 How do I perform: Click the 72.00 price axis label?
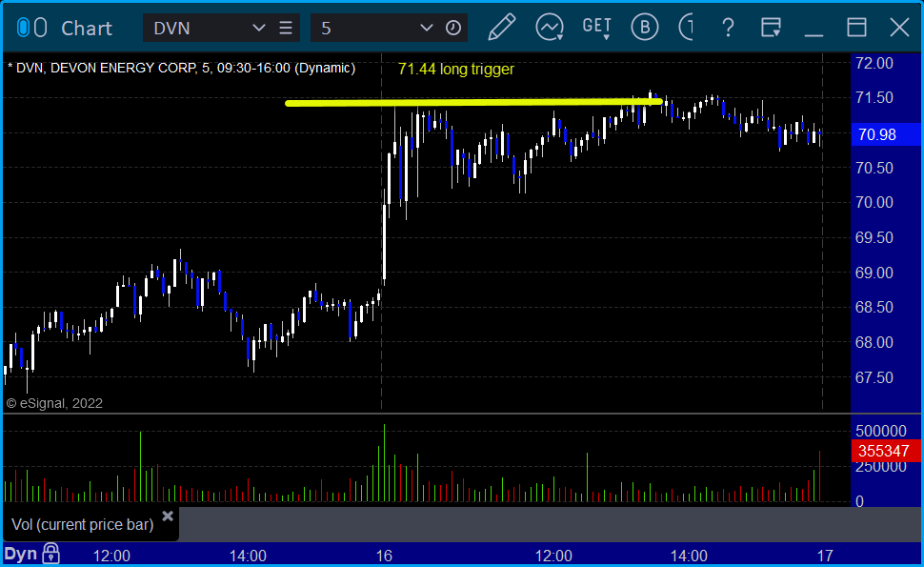point(874,63)
